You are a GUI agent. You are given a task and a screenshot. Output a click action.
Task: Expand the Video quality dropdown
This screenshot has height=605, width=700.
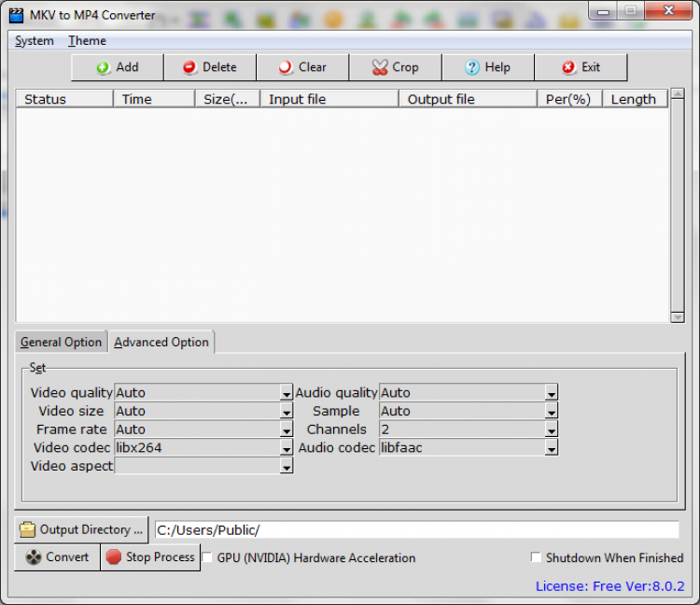coord(287,393)
